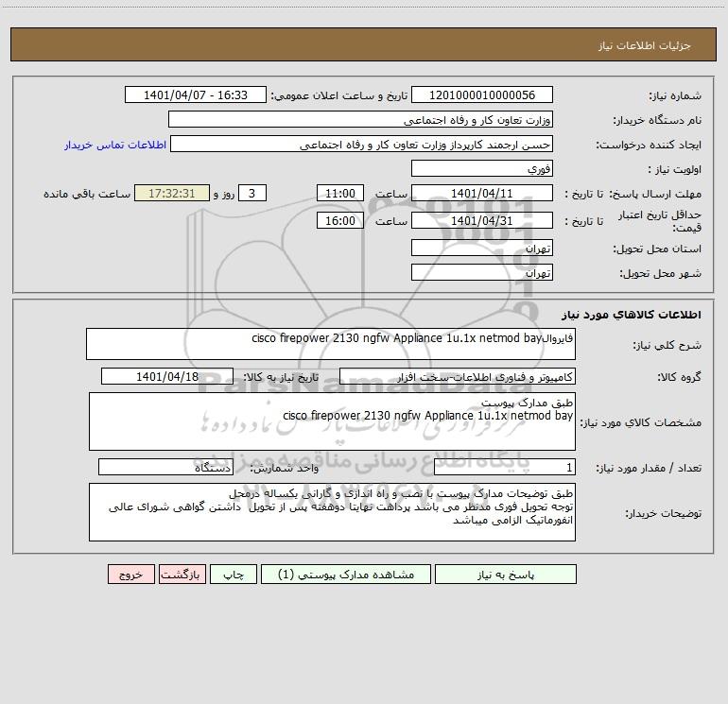Open اطلاعات تماس خریدار link
Screen dimensions: 728x704
[x=115, y=145]
